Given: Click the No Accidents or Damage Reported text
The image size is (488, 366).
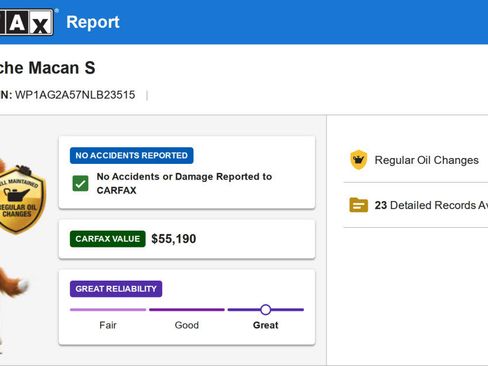Looking at the screenshot, I should (x=184, y=183).
